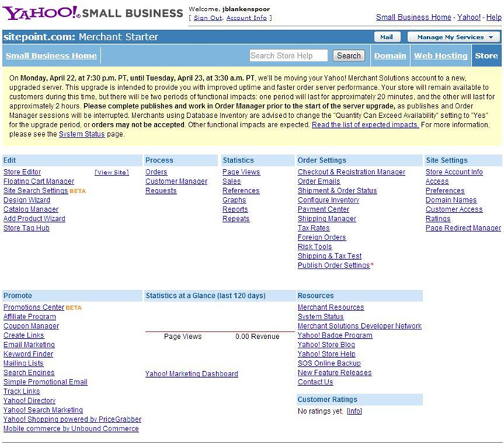Screen dimensions: 504x448
Task: Click the View Site link
Action: point(112,172)
